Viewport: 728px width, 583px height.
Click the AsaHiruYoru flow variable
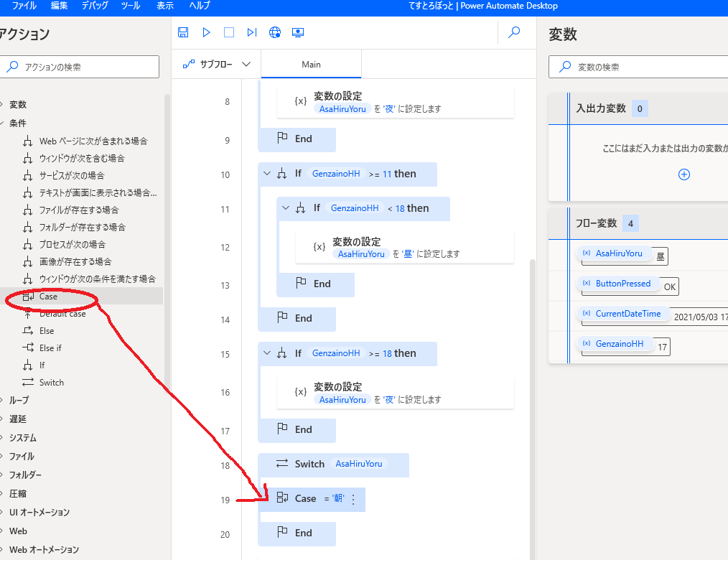(618, 253)
